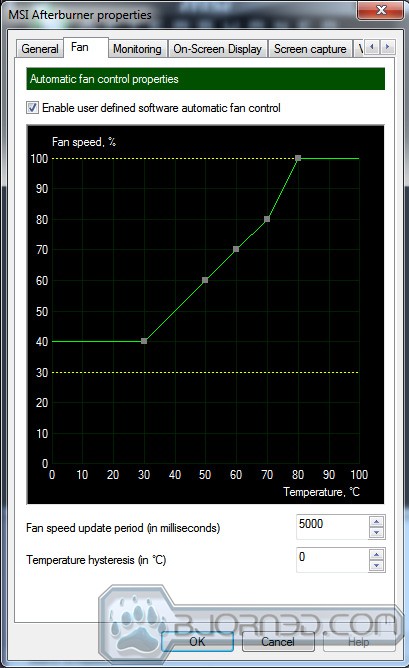Decrease temperature hysteresis with down arrow
Viewport: 409px width, 668px height.
tap(376, 565)
